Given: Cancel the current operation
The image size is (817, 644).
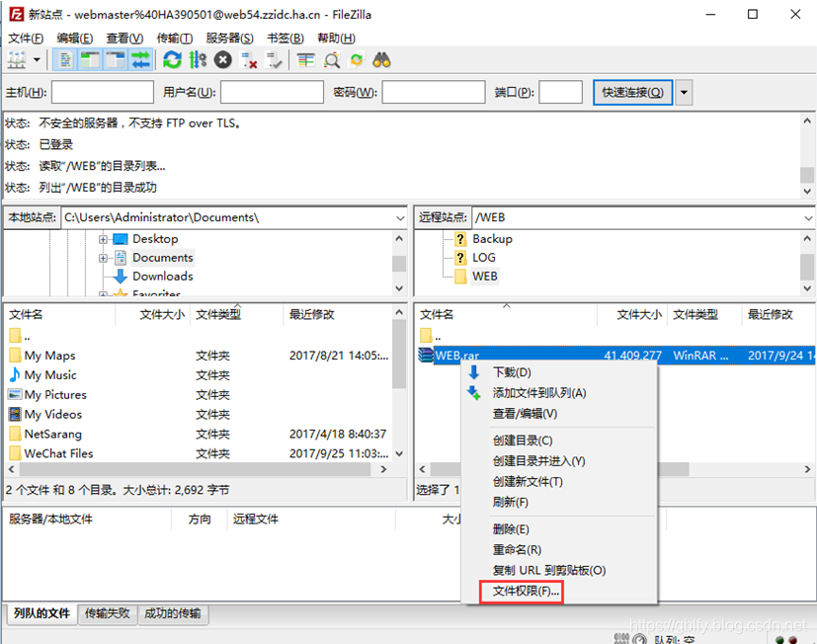Looking at the screenshot, I should 221,60.
